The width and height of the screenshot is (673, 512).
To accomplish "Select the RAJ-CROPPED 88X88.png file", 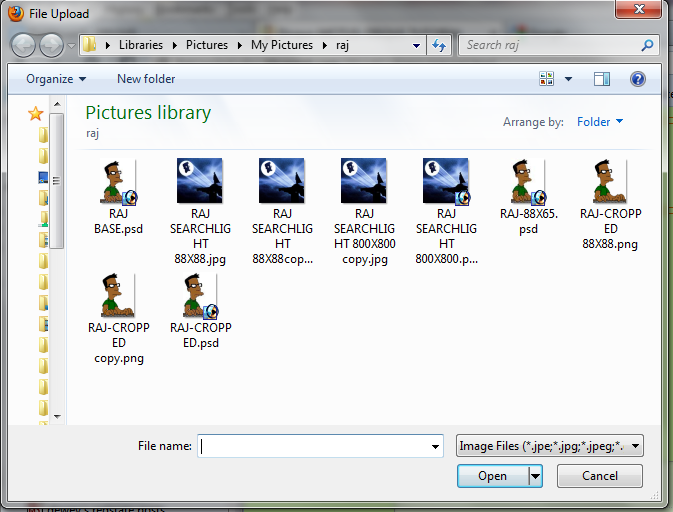I will pyautogui.click(x=610, y=204).
